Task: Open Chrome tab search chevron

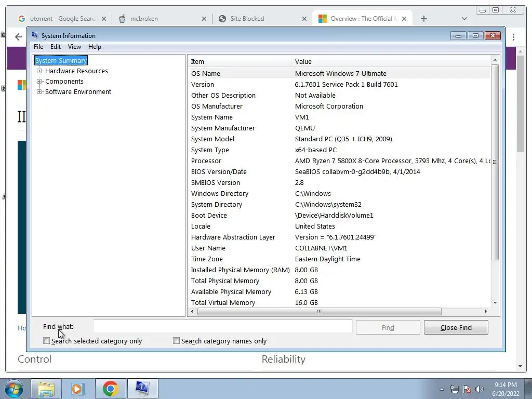Action: pos(464,19)
